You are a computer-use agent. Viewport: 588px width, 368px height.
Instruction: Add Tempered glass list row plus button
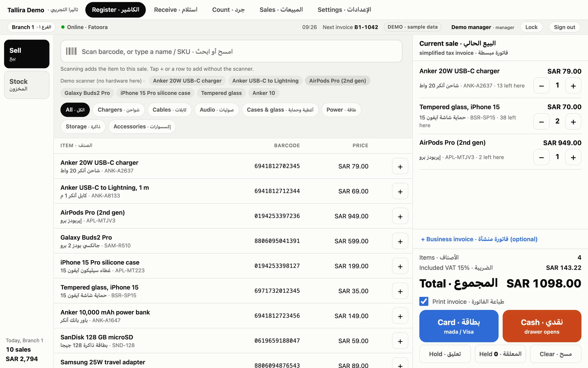400,291
